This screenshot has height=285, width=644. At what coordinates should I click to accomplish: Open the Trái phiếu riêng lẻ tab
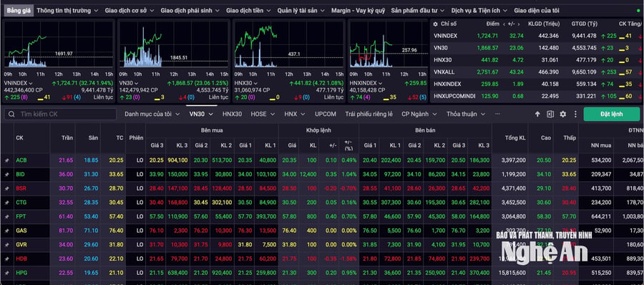click(x=369, y=114)
